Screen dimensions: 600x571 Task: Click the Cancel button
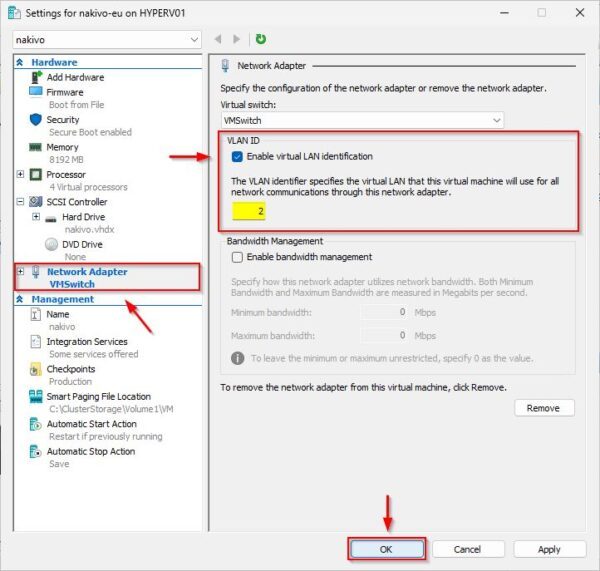click(468, 549)
